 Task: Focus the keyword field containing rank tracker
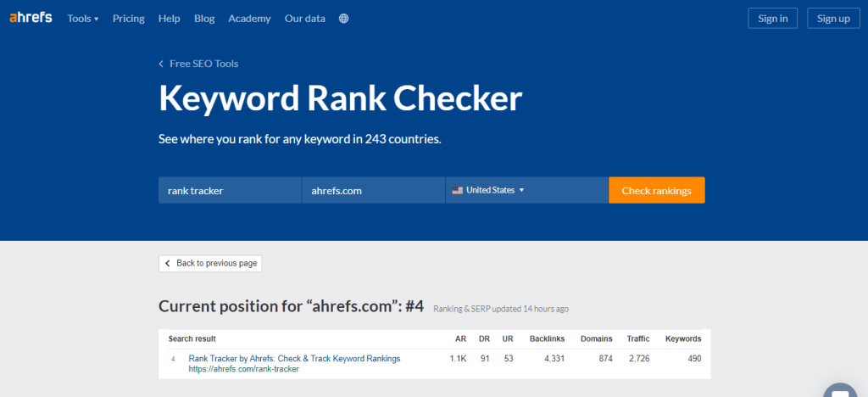(230, 190)
